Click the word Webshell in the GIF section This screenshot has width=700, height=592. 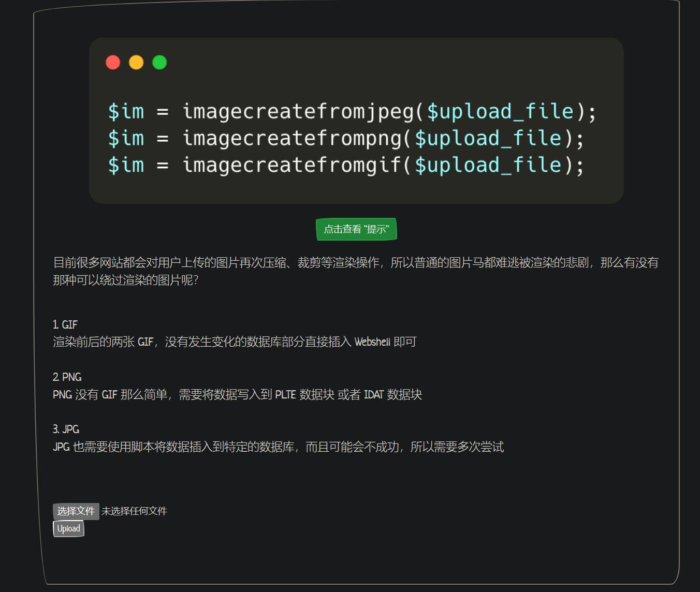pos(373,342)
